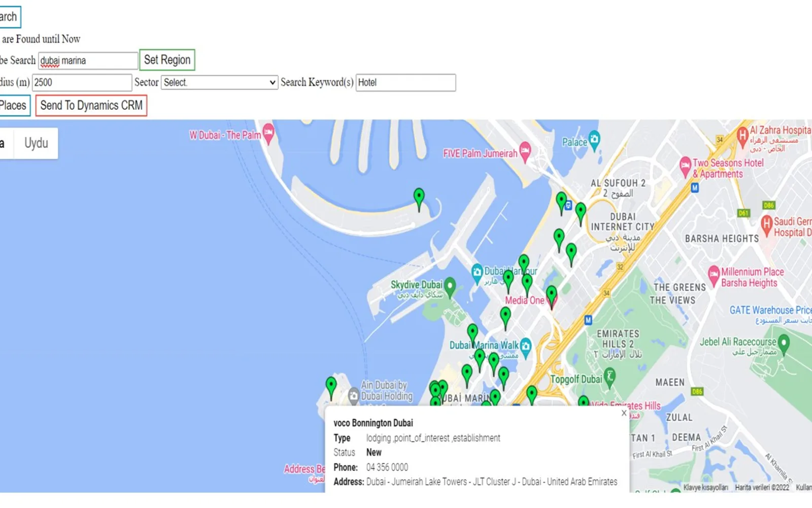Open the Palace attraction camera icon

click(x=594, y=140)
